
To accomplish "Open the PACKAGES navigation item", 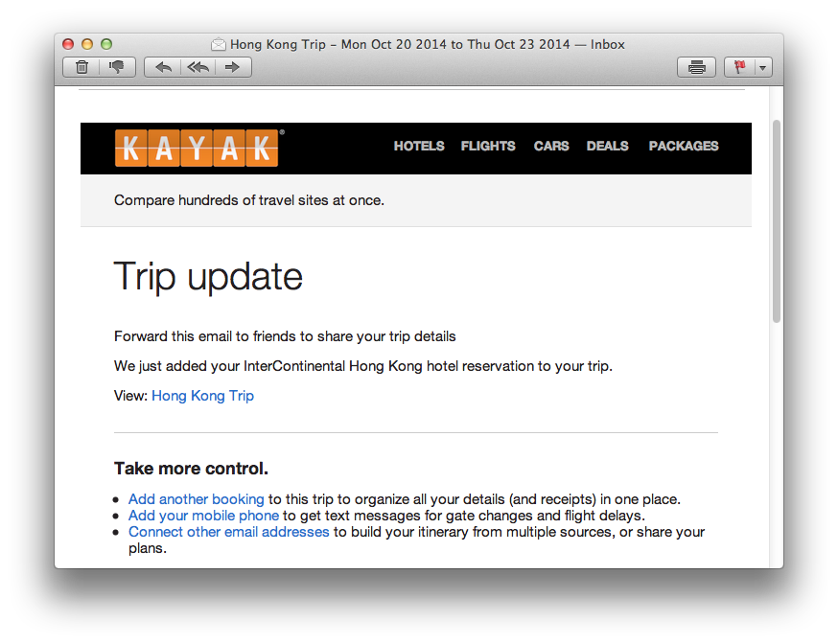I will click(x=684, y=147).
